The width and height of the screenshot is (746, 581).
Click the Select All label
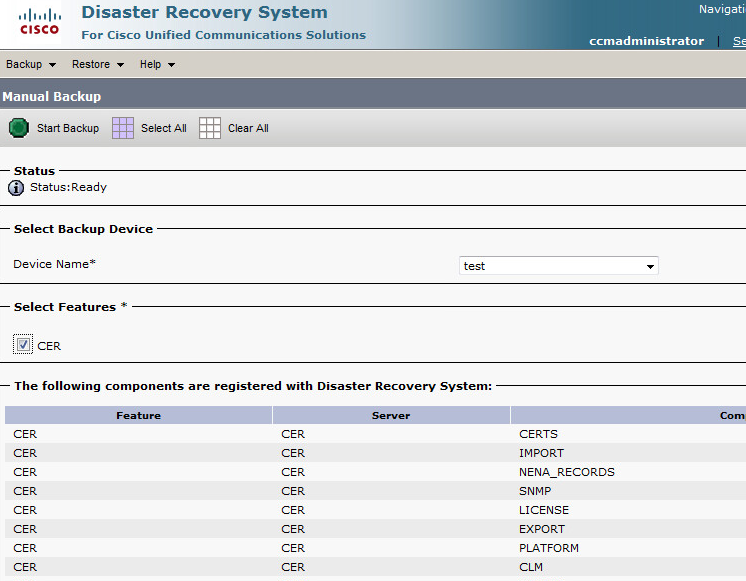[164, 128]
